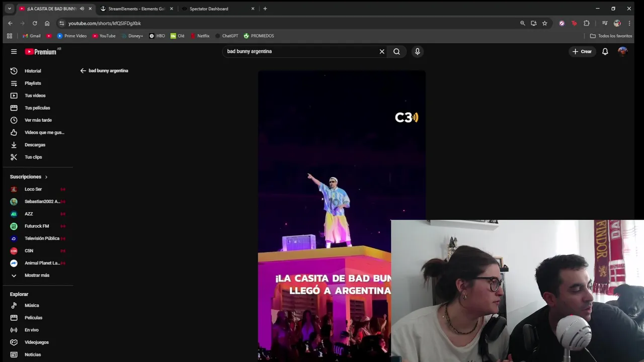Open Tus películas in the sidebar
Screen dimensions: 644x362
pyautogui.click(x=36, y=108)
